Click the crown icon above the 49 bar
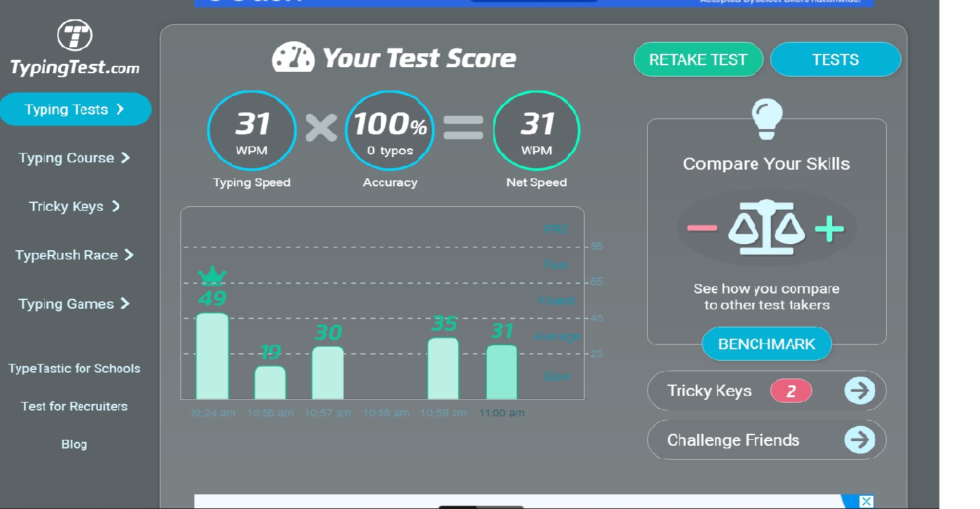 (x=212, y=275)
